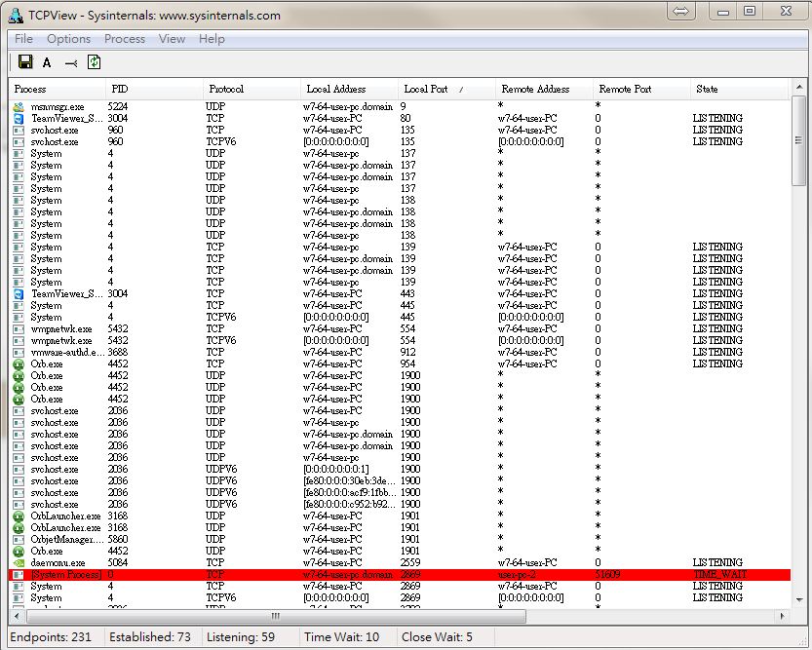This screenshot has width=812, height=650.
Task: Open the View menu
Action: pyautogui.click(x=172, y=39)
